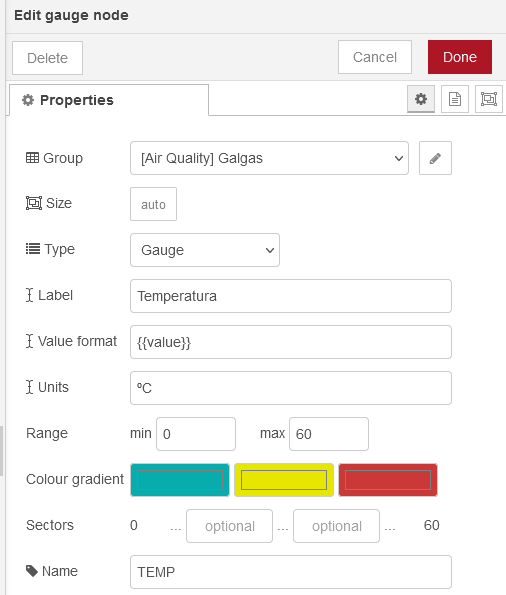Open node description document icon
Screen dimensions: 506x595
[x=455, y=99]
